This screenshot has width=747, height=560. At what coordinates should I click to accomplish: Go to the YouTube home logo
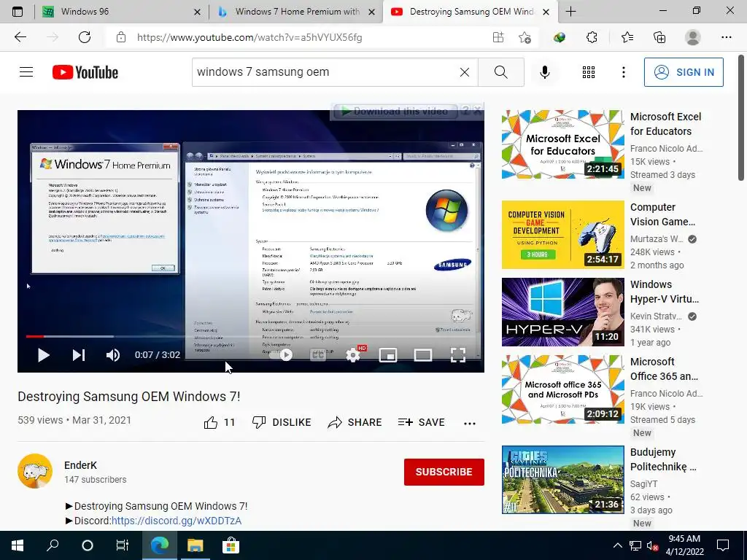[85, 72]
